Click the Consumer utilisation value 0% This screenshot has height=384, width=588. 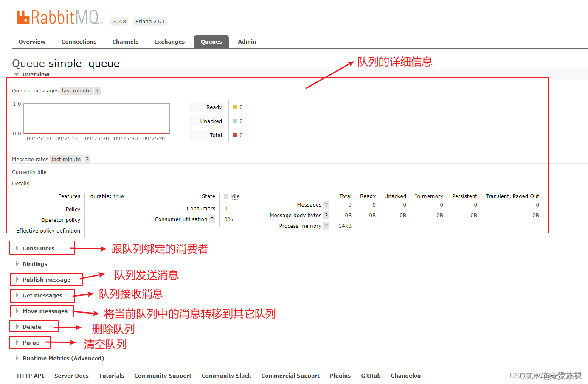coord(228,219)
